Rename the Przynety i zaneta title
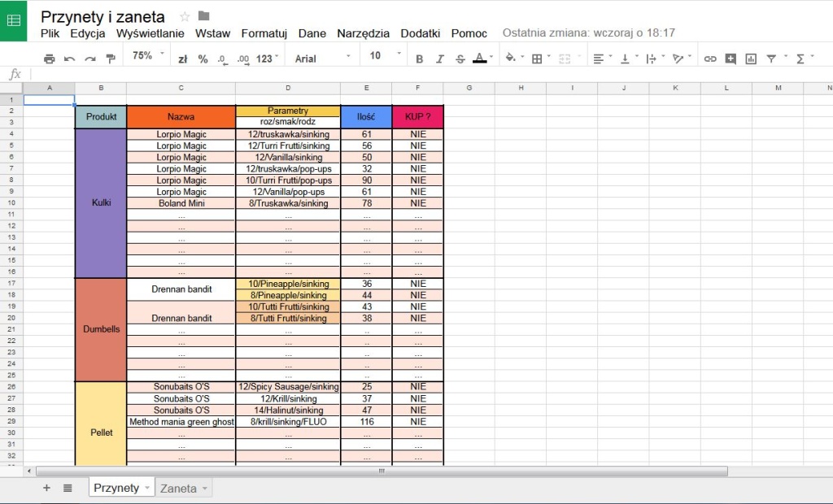Viewport: 833px width, 504px height. pos(102,17)
